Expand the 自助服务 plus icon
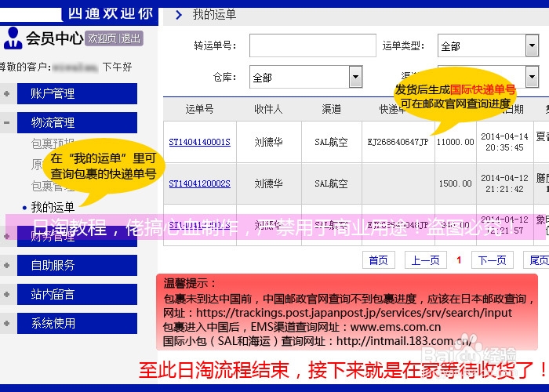The image size is (549, 392). click(6, 265)
